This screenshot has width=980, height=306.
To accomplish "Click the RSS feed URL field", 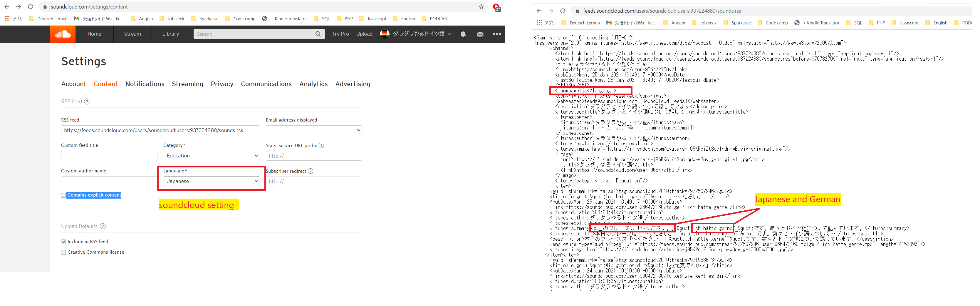I will pos(161,130).
